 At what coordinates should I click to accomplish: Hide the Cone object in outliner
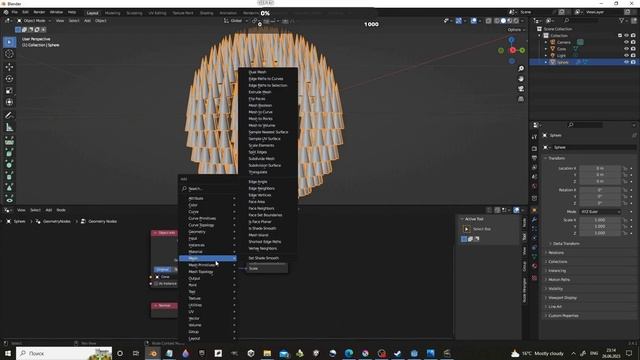point(626,49)
